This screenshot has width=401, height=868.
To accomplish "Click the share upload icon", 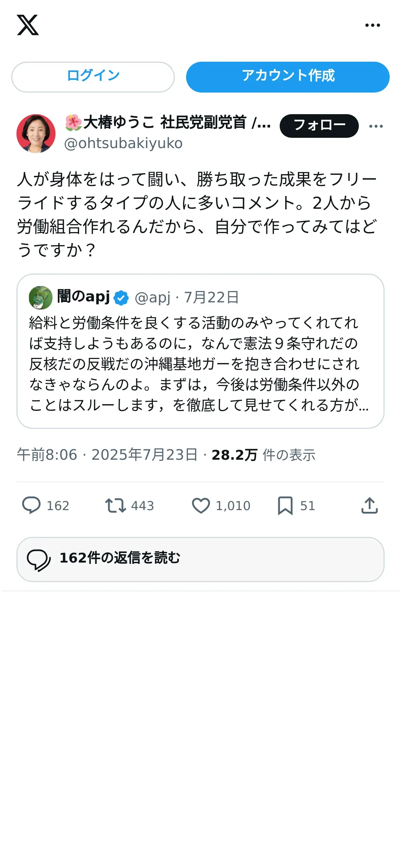I will click(x=369, y=506).
